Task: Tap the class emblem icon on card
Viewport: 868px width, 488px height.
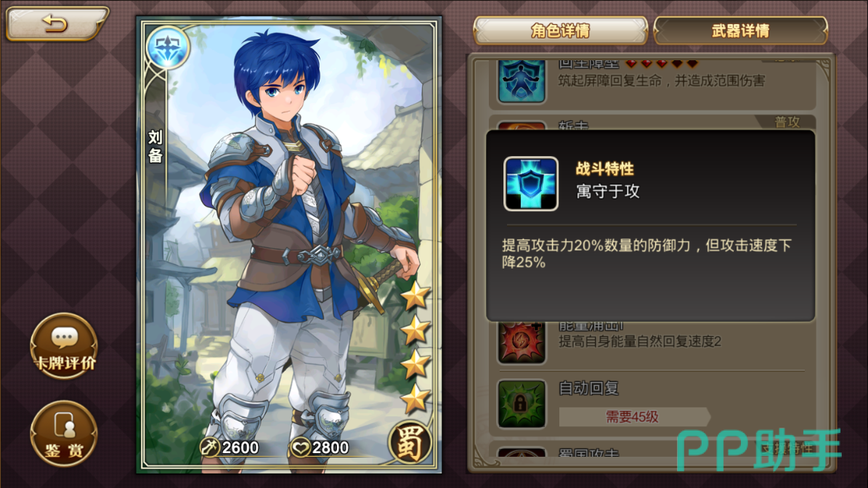Action: tap(168, 48)
